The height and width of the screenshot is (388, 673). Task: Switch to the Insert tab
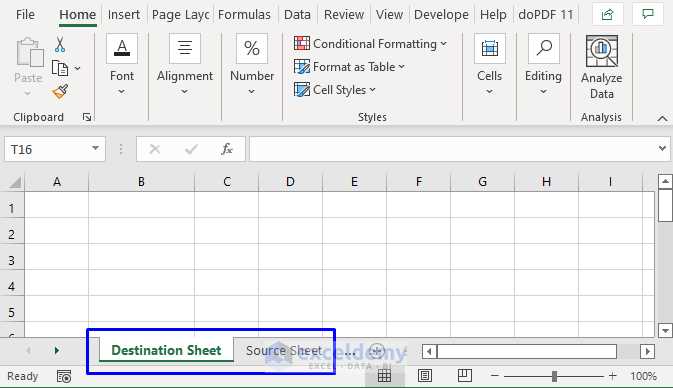(x=124, y=15)
